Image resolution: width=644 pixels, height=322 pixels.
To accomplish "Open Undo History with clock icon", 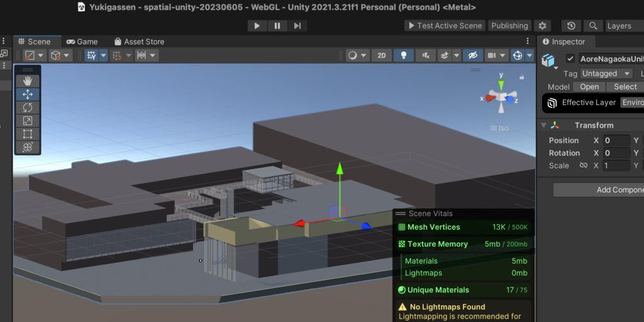I will tap(570, 26).
